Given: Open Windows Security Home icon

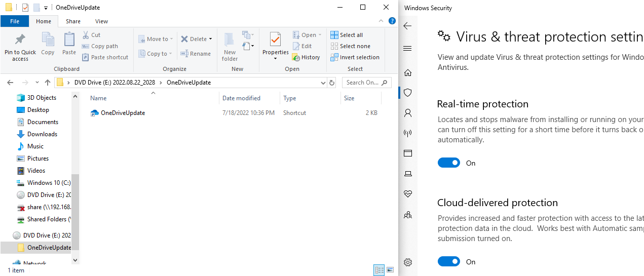Looking at the screenshot, I should (x=408, y=73).
